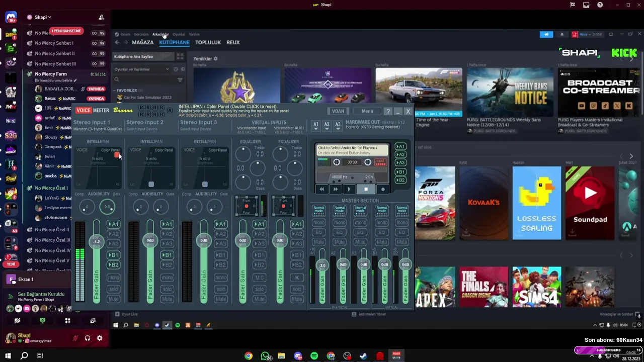This screenshot has width=644, height=362.
Task: Click cassette input record source indicator
Action: point(380,162)
